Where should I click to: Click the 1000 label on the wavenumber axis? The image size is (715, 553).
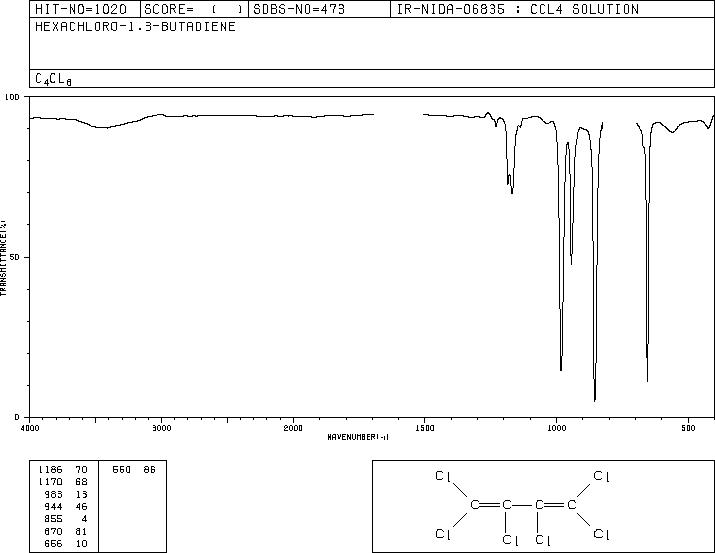[556, 428]
